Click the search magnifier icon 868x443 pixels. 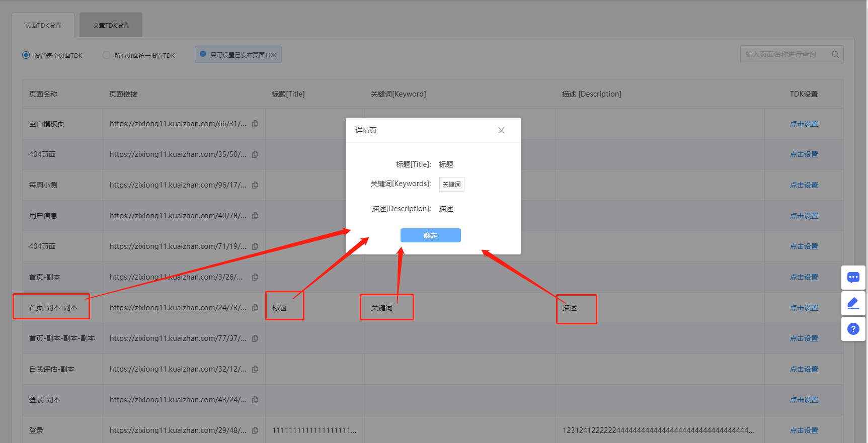[835, 54]
